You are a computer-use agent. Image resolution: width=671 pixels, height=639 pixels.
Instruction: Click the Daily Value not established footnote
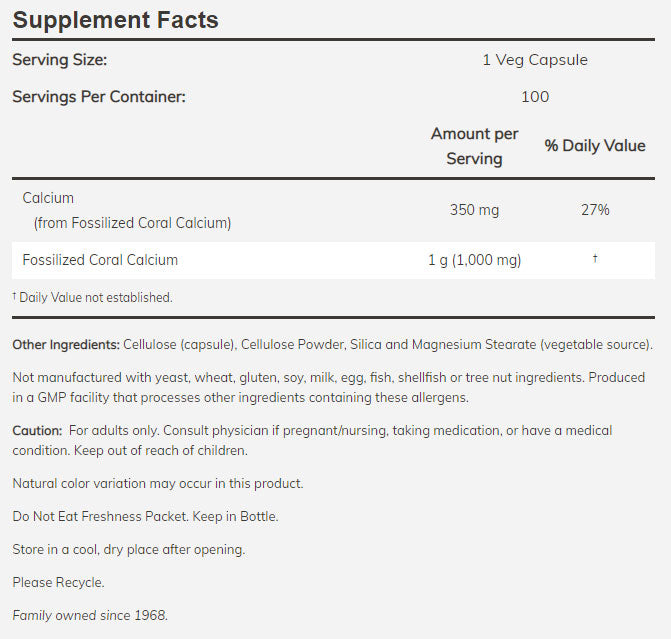pos(93,297)
